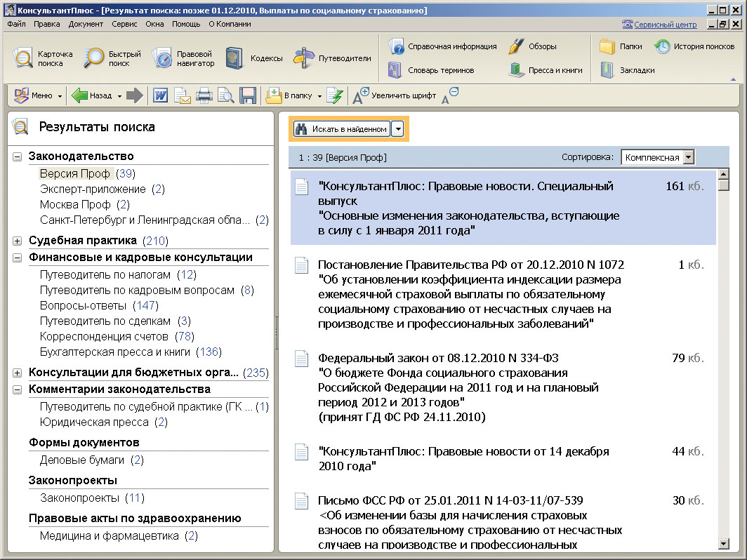Collapse Законодательство tree section

tap(17, 156)
